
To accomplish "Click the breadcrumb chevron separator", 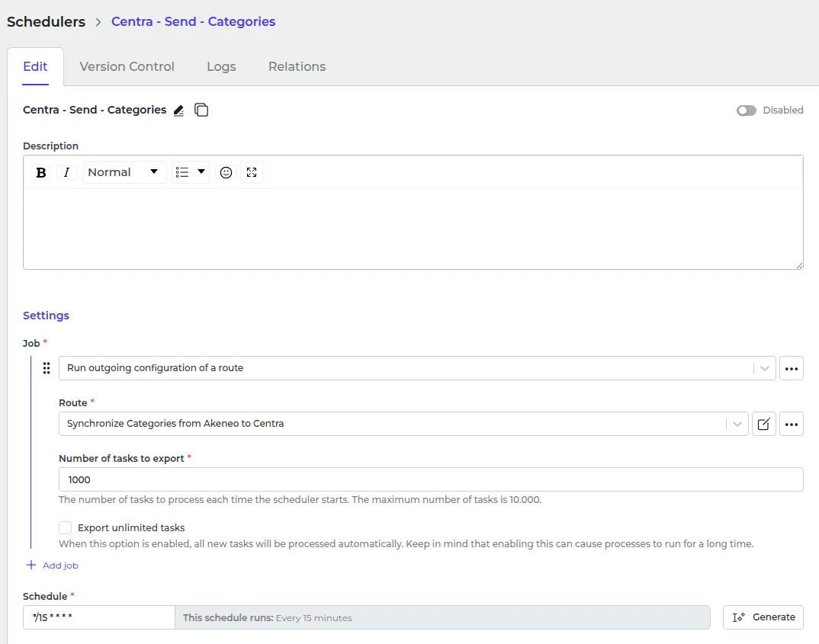I will tap(98, 22).
